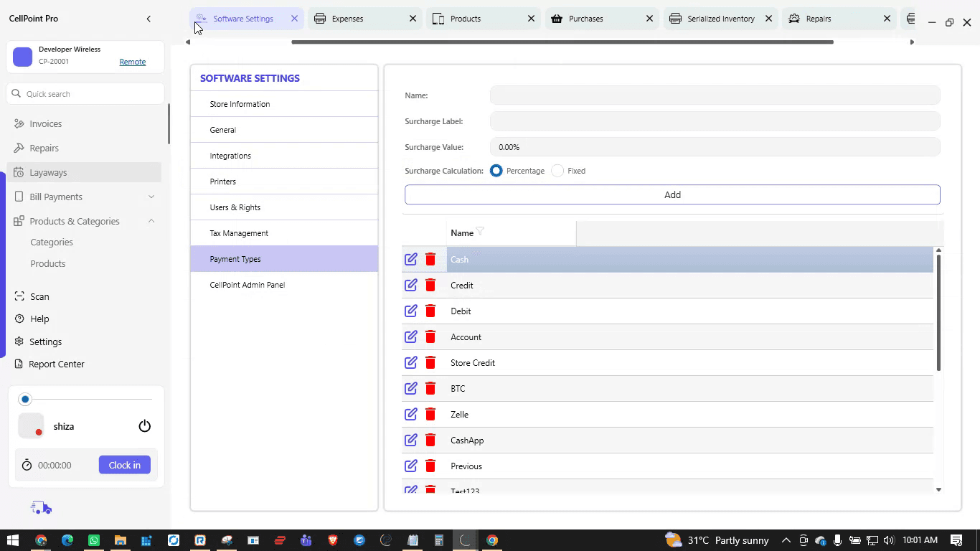This screenshot has height=551, width=980.
Task: Edit the Previous payment type
Action: tap(410, 466)
